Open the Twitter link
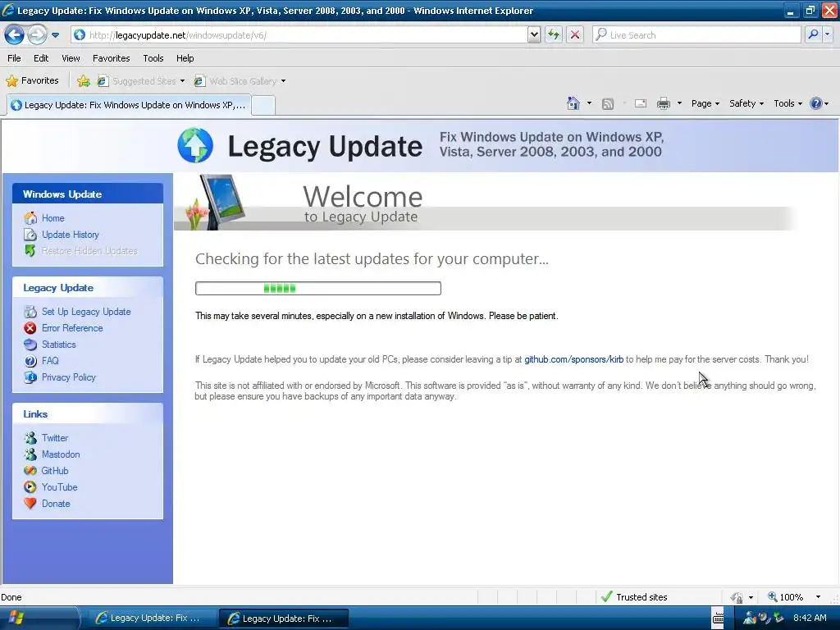 click(55, 438)
